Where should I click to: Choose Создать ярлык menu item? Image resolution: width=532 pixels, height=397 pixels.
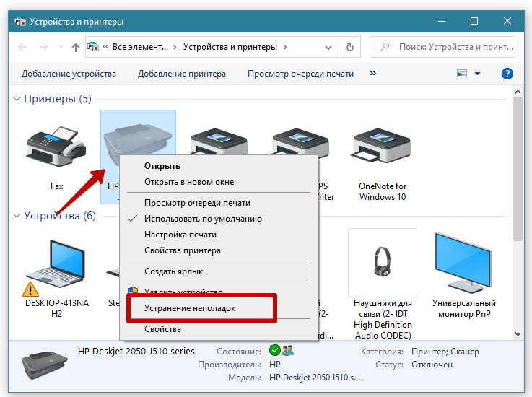tap(219, 271)
